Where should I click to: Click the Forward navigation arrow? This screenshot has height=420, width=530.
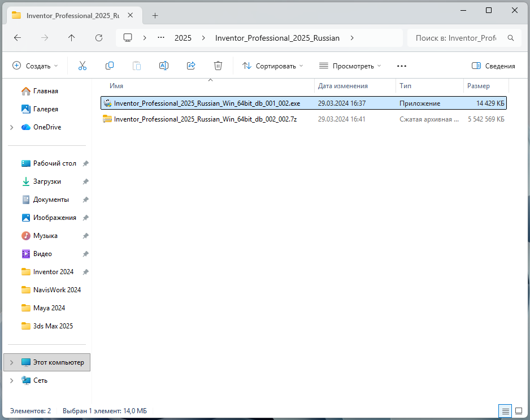(45, 38)
